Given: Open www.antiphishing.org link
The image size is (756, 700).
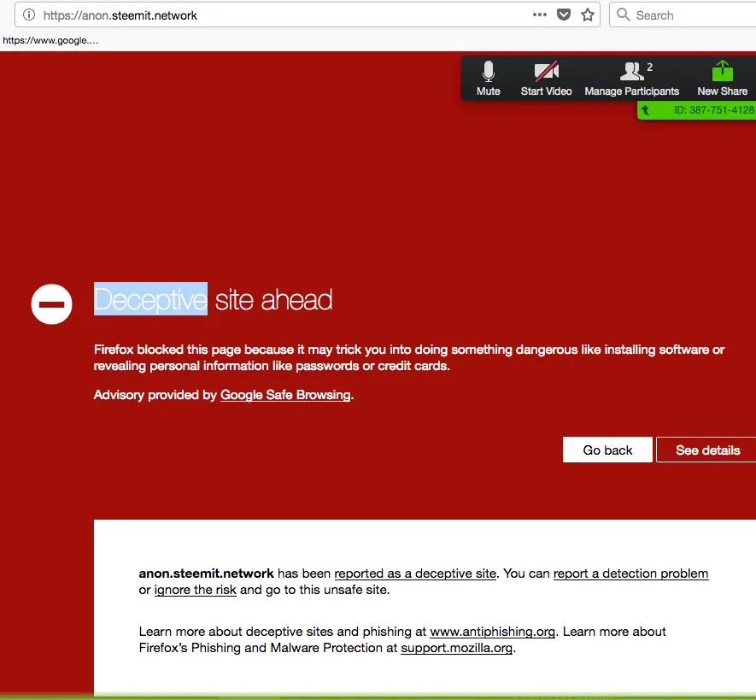Looking at the screenshot, I should pos(492,632).
